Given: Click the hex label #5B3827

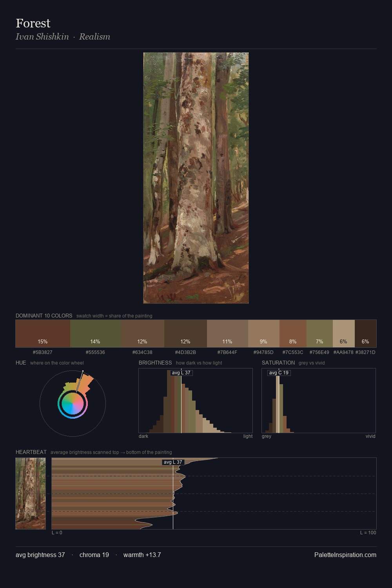Looking at the screenshot, I should coord(43,352).
